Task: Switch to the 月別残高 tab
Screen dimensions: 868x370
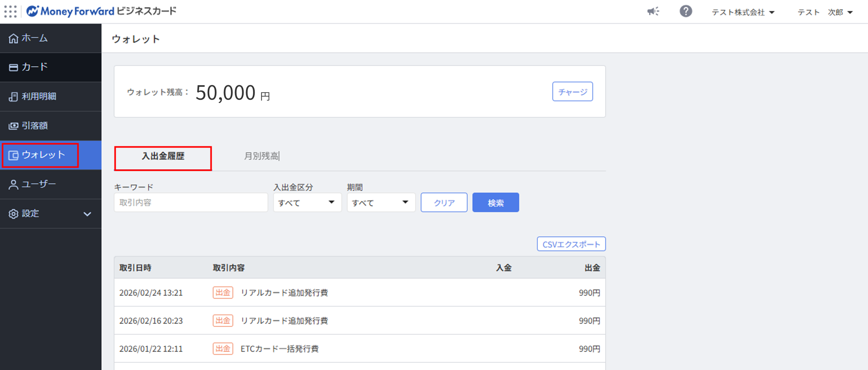Action: pos(261,157)
